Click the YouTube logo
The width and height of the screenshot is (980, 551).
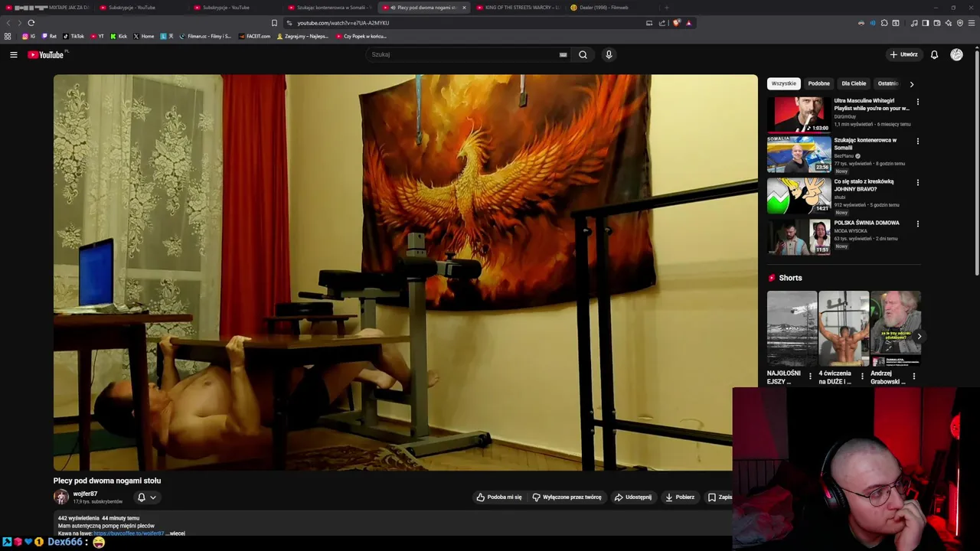(47, 54)
